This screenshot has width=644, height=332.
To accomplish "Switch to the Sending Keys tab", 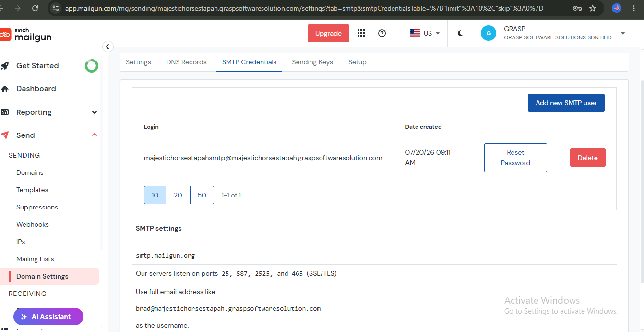I will [312, 62].
